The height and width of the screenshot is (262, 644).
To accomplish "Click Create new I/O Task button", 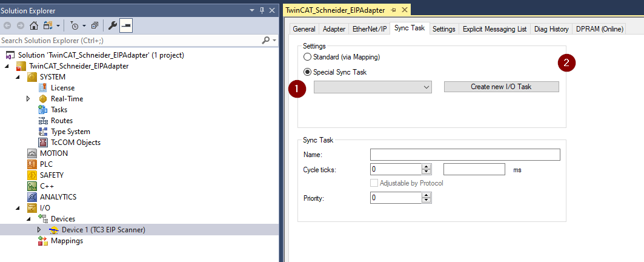I will point(501,87).
